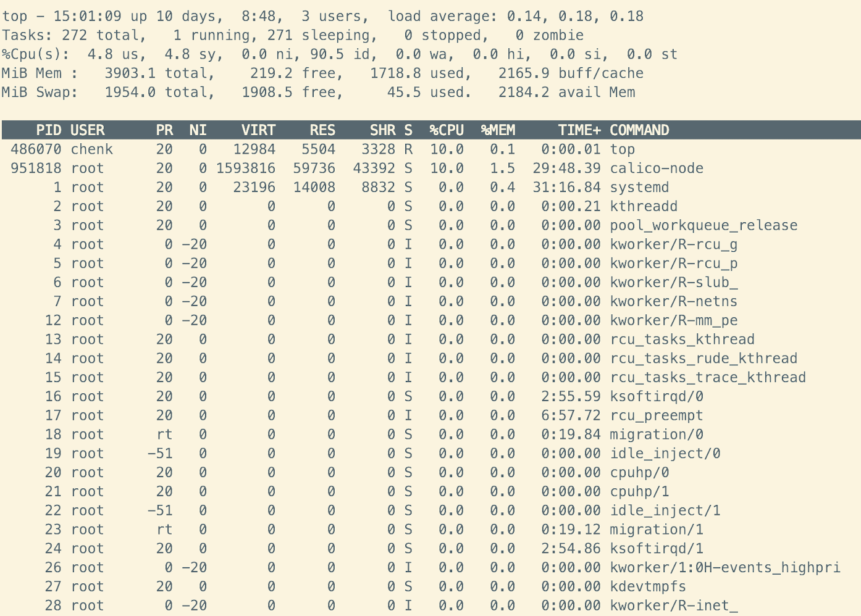Click the migration/1 command text
Viewport: 861px width, 616px height.
657,530
